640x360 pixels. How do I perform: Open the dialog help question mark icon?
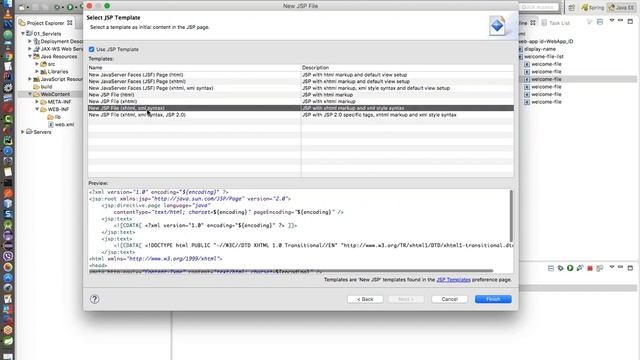click(94, 299)
